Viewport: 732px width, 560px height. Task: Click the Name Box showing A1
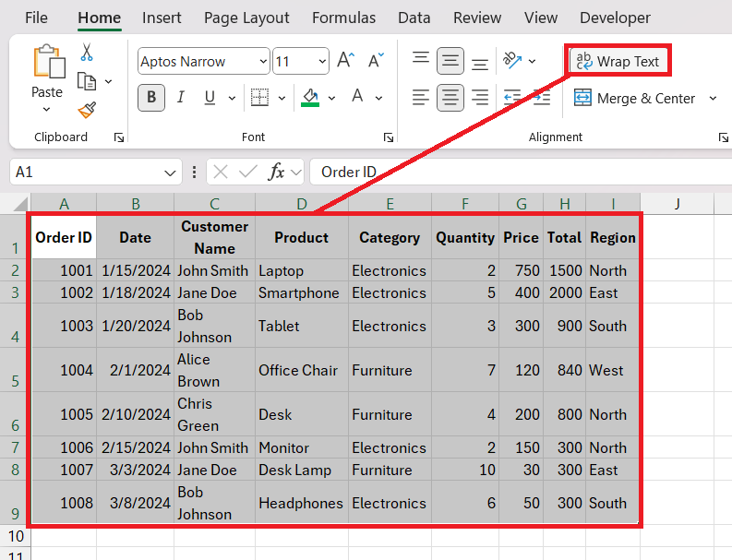tap(88, 173)
